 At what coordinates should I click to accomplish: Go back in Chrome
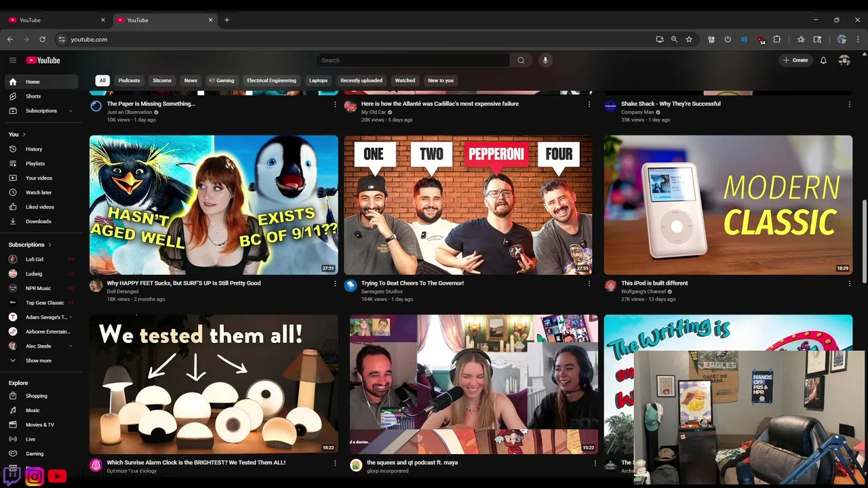click(x=10, y=39)
